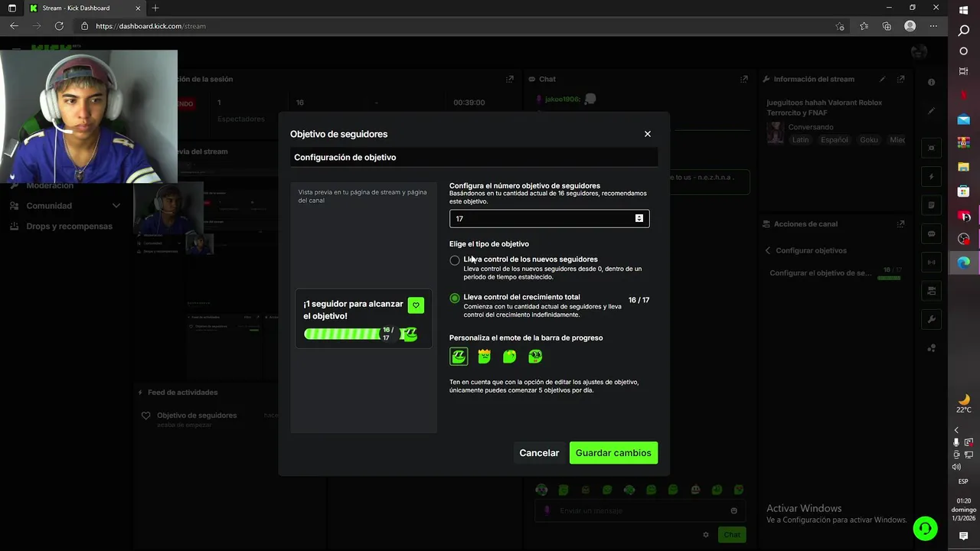
Task: Pop out Información del stream panel
Action: tap(900, 79)
